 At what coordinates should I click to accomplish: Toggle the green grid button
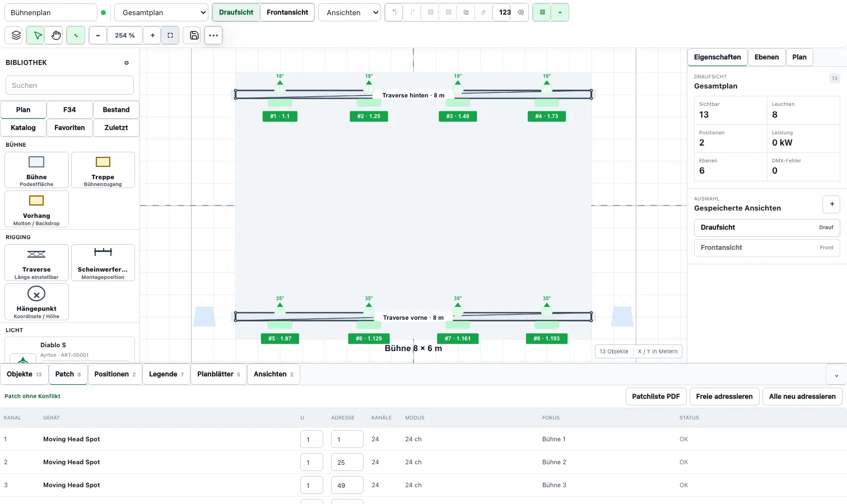point(542,12)
